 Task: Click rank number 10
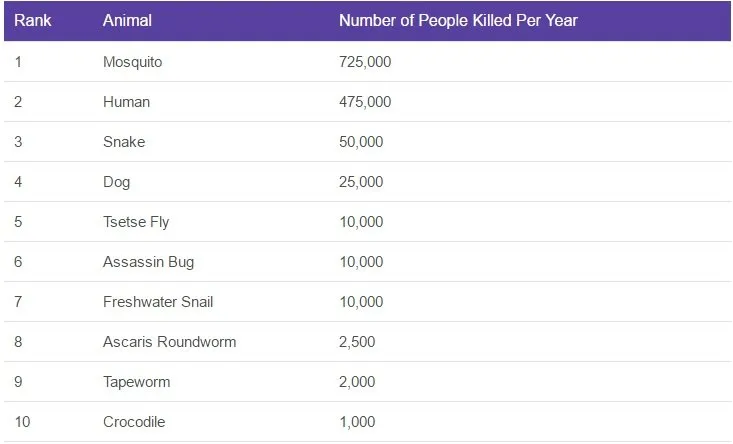point(22,422)
